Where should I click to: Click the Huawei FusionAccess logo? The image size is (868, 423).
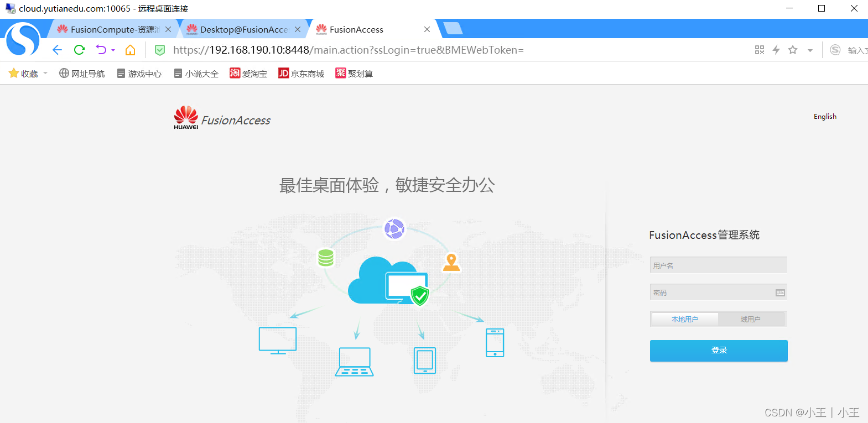(222, 118)
